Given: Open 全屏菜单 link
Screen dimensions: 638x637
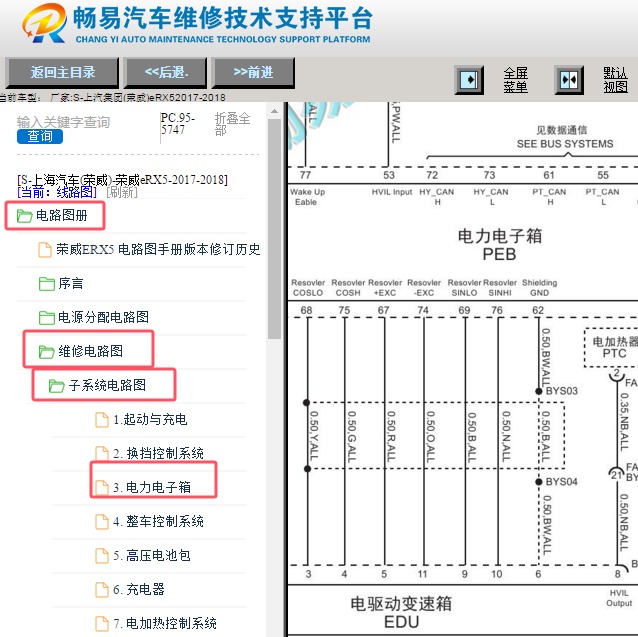Looking at the screenshot, I should click(x=515, y=80).
